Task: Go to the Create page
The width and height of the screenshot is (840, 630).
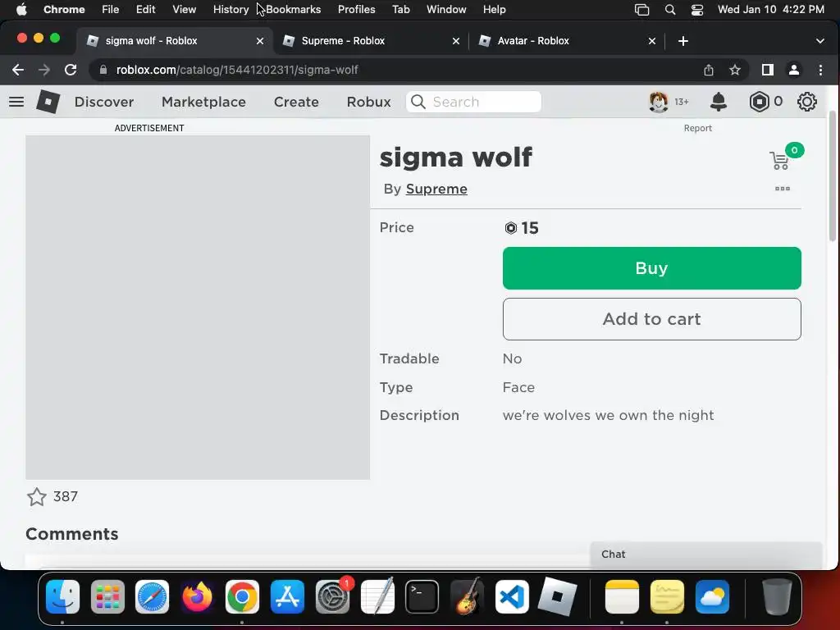Action: coord(296,102)
